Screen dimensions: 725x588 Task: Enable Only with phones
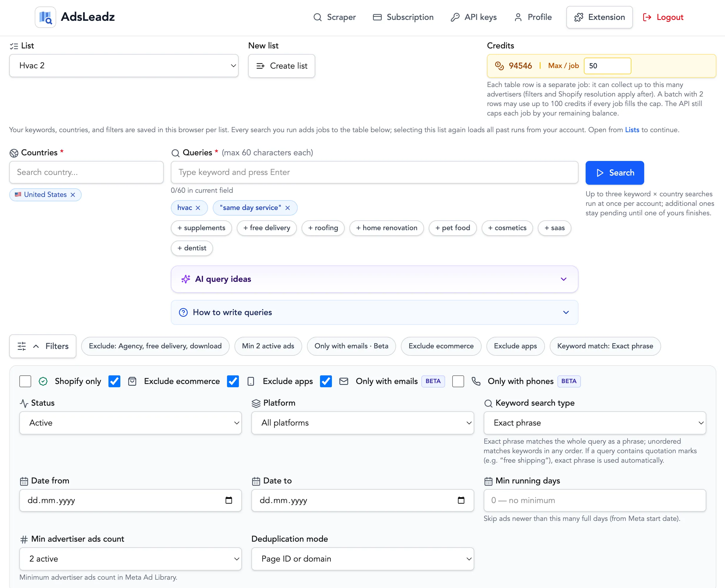[x=458, y=381]
